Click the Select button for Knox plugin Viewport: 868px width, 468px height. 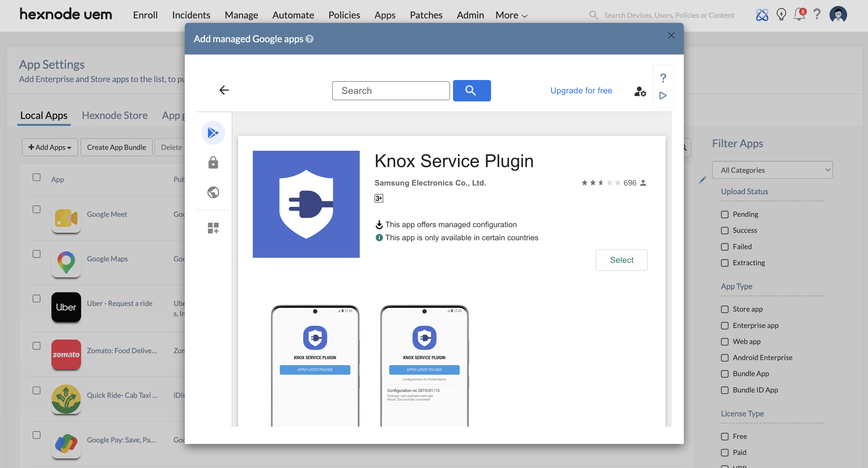(x=621, y=260)
